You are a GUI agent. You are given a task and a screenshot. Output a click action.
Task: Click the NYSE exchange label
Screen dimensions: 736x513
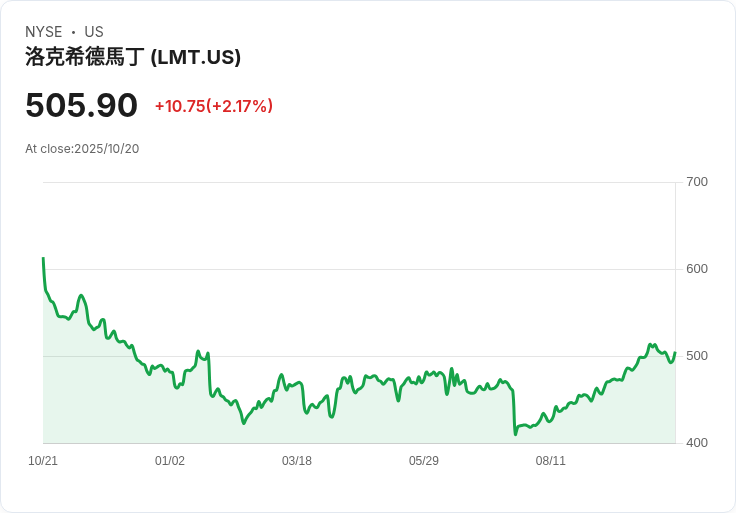pos(44,32)
